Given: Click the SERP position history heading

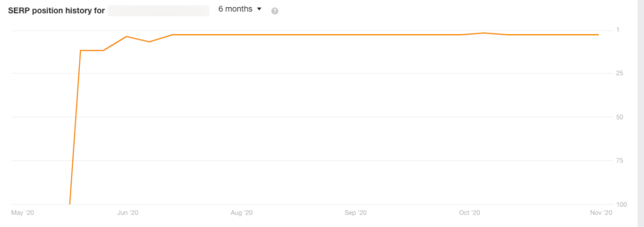Looking at the screenshot, I should point(56,11).
